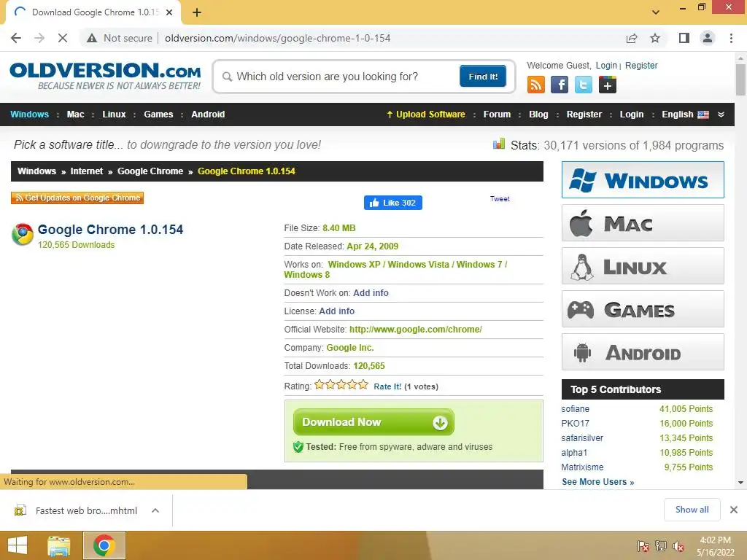Click contributor sofiane
747x560 pixels.
pos(575,409)
